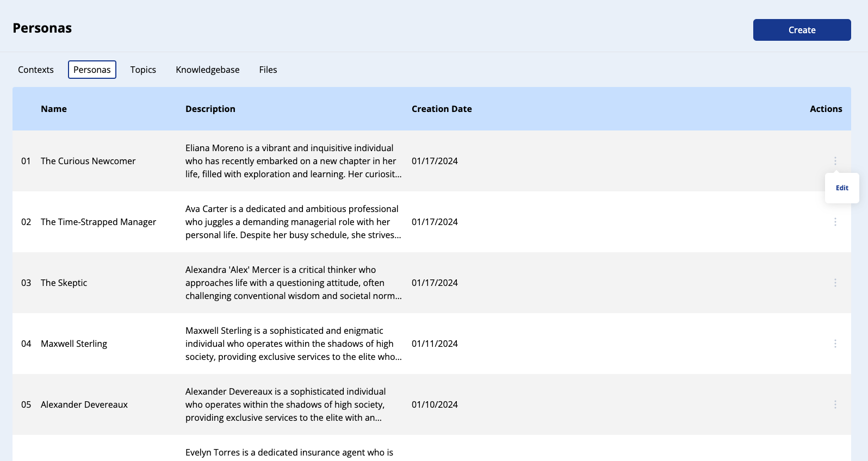Click Alexander Devereaux's creation date 01/10/2024

(435, 404)
